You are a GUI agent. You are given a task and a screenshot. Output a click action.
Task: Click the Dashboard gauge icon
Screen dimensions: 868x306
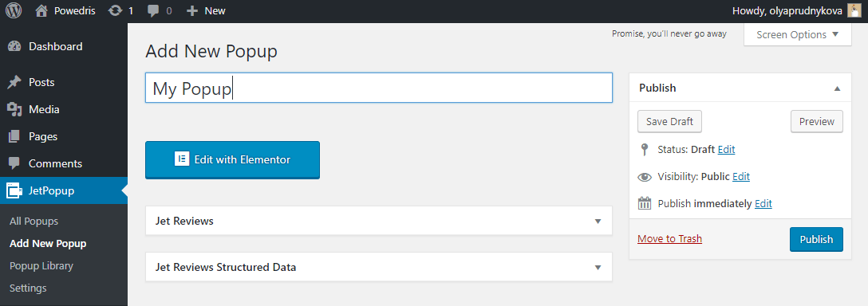[14, 46]
